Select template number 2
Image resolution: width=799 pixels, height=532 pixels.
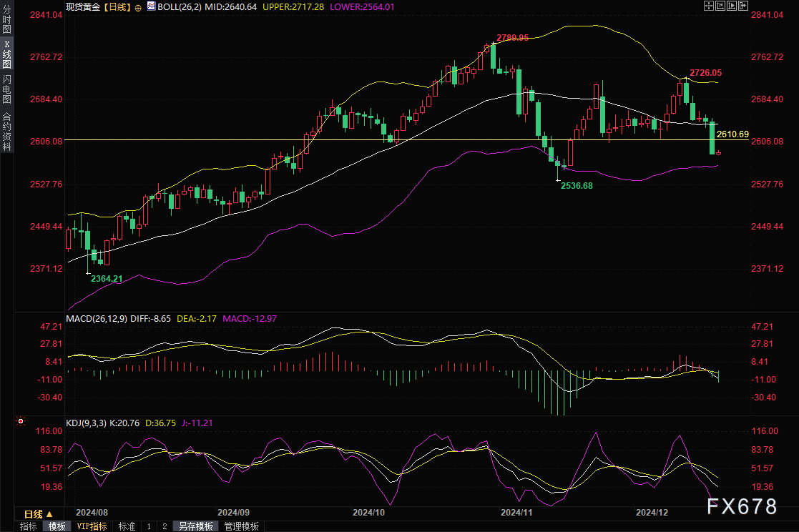(x=164, y=526)
